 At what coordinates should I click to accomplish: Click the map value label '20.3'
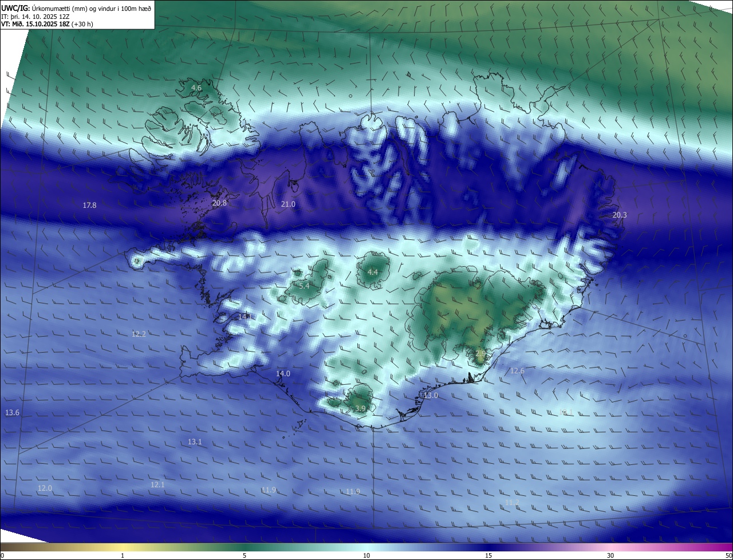pos(620,215)
